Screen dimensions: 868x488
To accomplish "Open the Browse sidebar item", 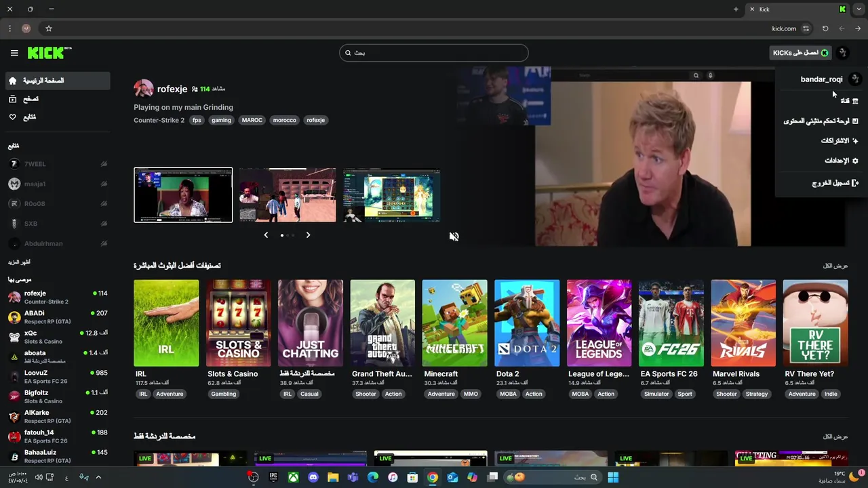I will [57, 99].
